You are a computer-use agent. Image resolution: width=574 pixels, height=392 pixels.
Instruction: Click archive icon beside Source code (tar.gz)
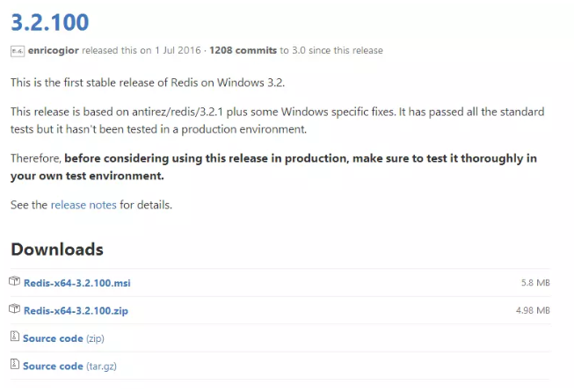click(x=15, y=364)
